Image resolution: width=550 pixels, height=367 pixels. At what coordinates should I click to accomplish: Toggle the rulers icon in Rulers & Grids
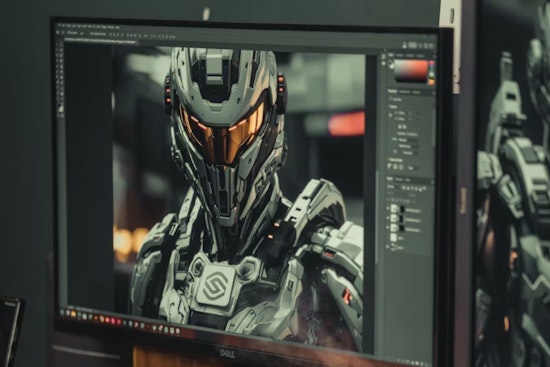coord(389,166)
